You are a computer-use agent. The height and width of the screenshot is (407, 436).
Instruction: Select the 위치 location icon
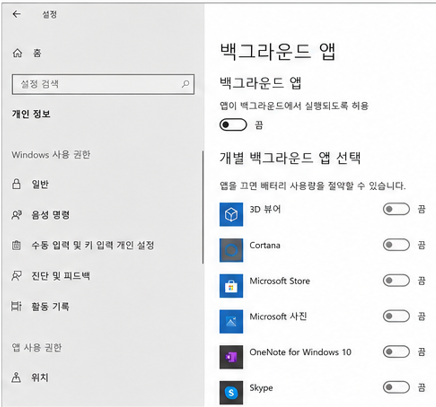pos(16,377)
